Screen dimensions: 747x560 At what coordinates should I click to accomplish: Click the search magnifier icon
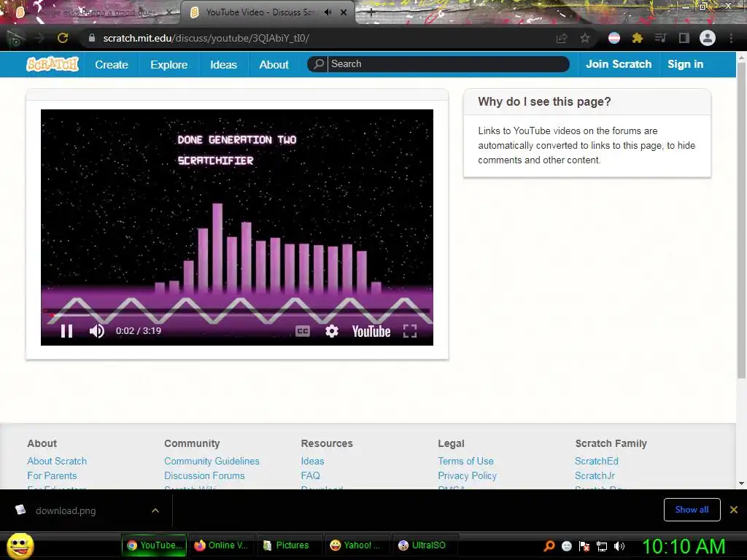[318, 64]
